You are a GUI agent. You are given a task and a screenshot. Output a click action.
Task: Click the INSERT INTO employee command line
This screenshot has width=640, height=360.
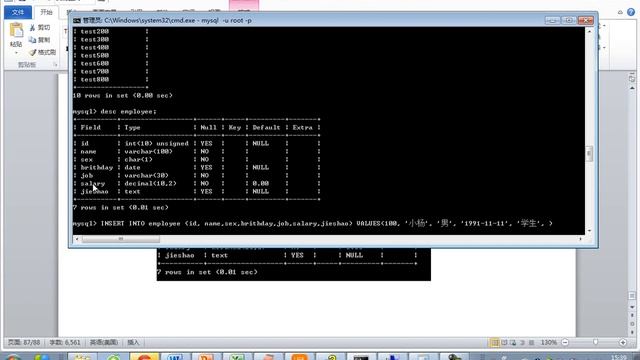(313, 223)
